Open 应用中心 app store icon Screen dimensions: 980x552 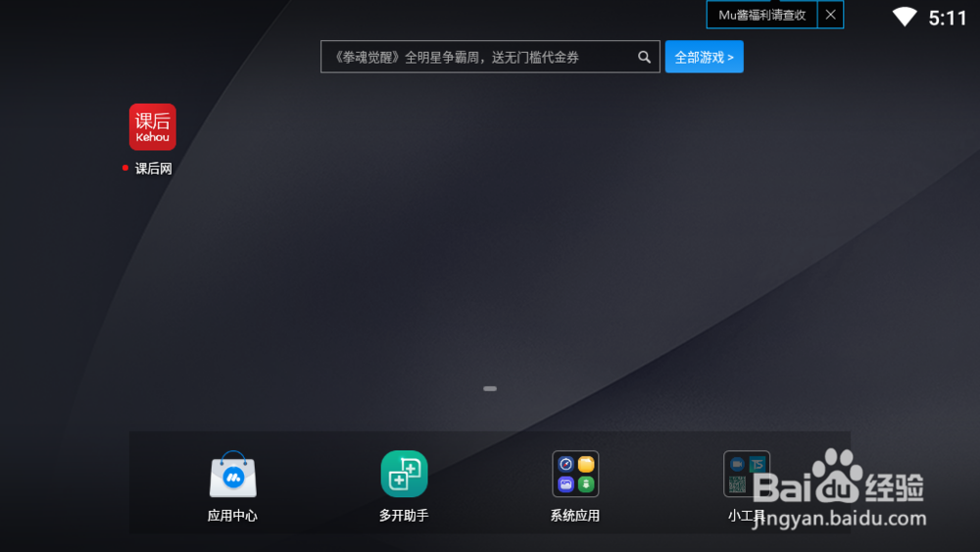pos(232,474)
